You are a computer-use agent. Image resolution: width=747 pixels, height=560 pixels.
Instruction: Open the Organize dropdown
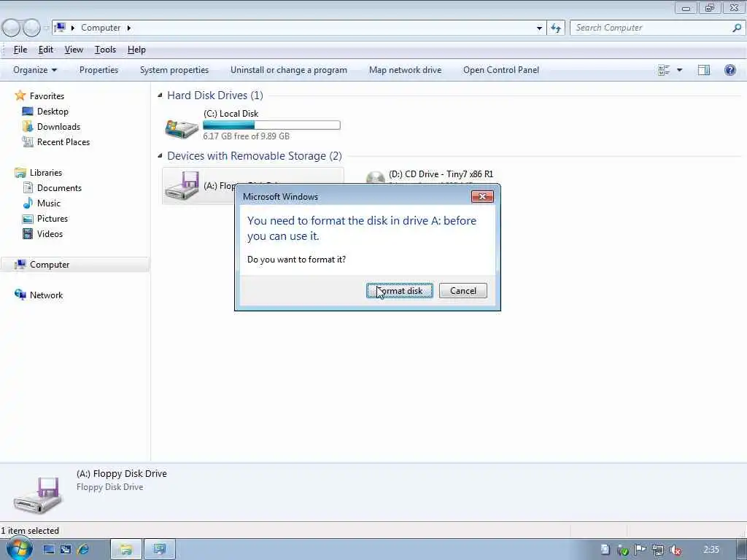coord(35,70)
